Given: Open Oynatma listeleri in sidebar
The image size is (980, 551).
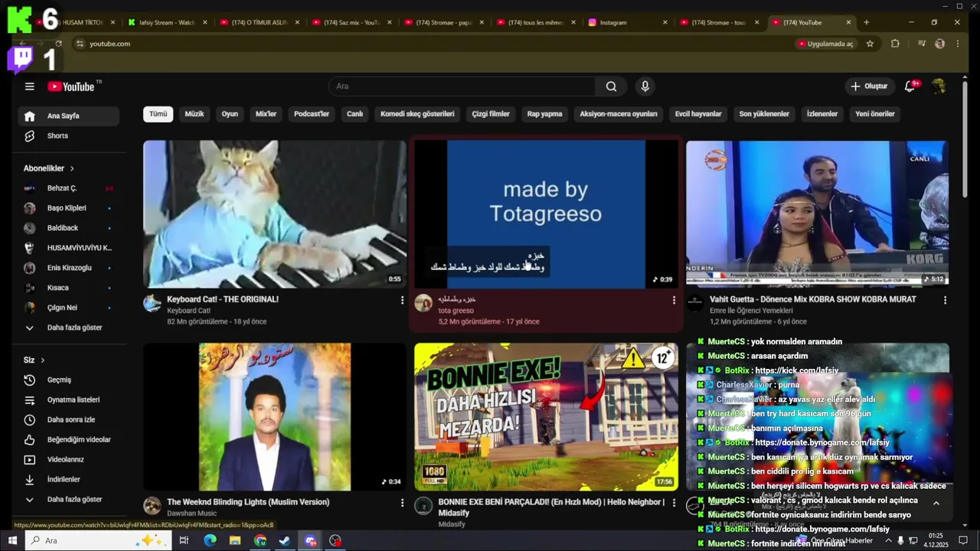Looking at the screenshot, I should coord(69,399).
